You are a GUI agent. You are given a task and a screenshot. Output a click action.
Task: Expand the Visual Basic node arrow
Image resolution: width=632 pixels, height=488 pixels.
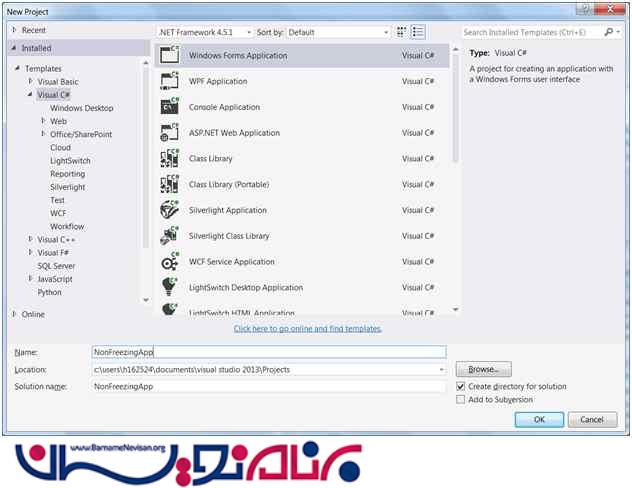coord(30,81)
